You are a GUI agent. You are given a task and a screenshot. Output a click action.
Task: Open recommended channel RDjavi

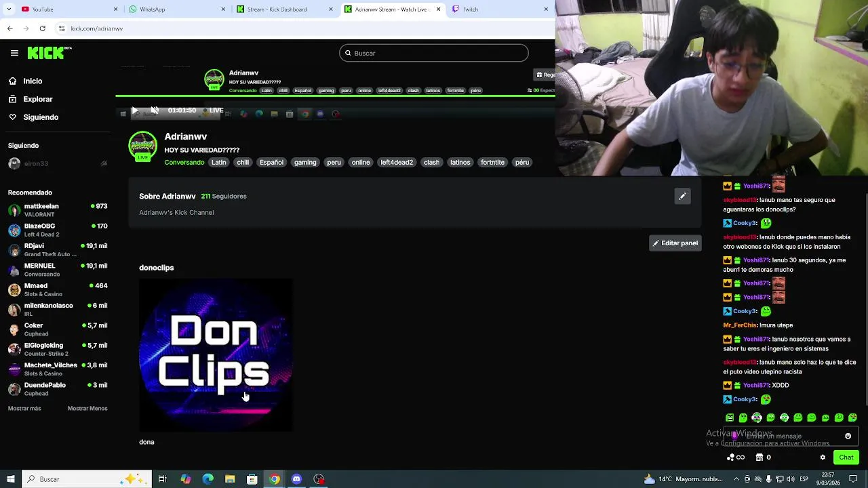[58, 250]
